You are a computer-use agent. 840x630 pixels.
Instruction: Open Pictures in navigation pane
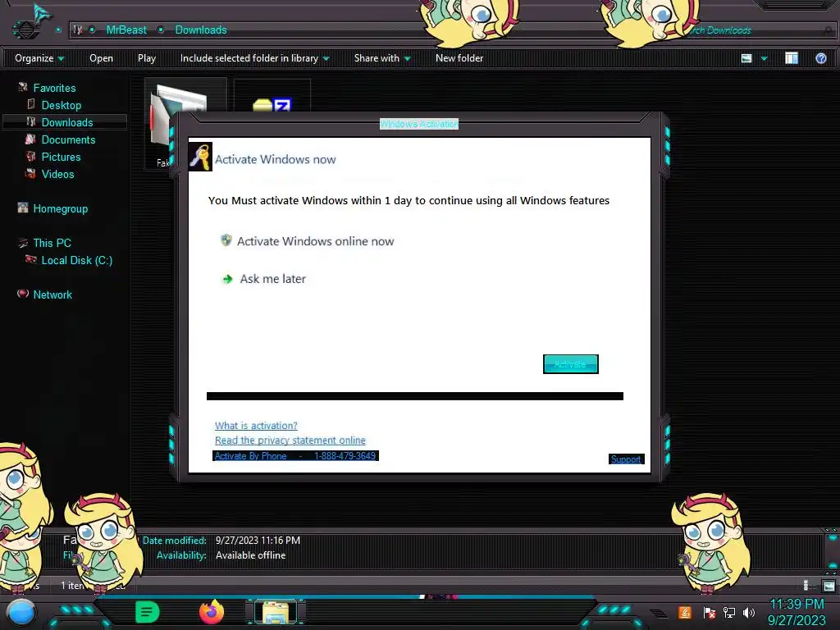pos(61,157)
